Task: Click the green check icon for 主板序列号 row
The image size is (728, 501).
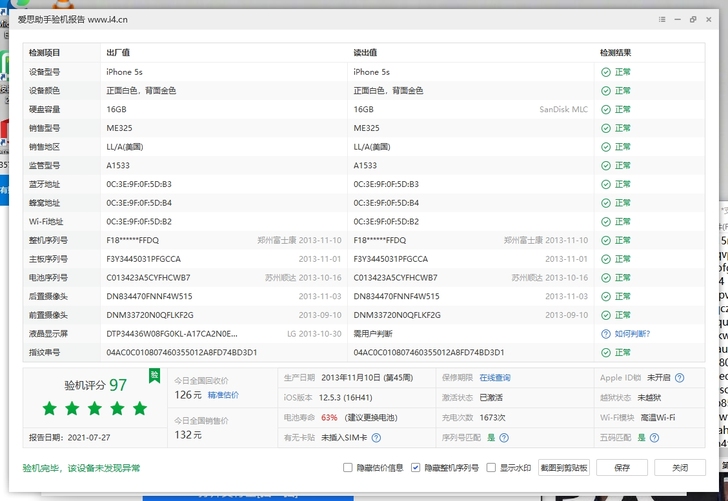Action: [606, 259]
